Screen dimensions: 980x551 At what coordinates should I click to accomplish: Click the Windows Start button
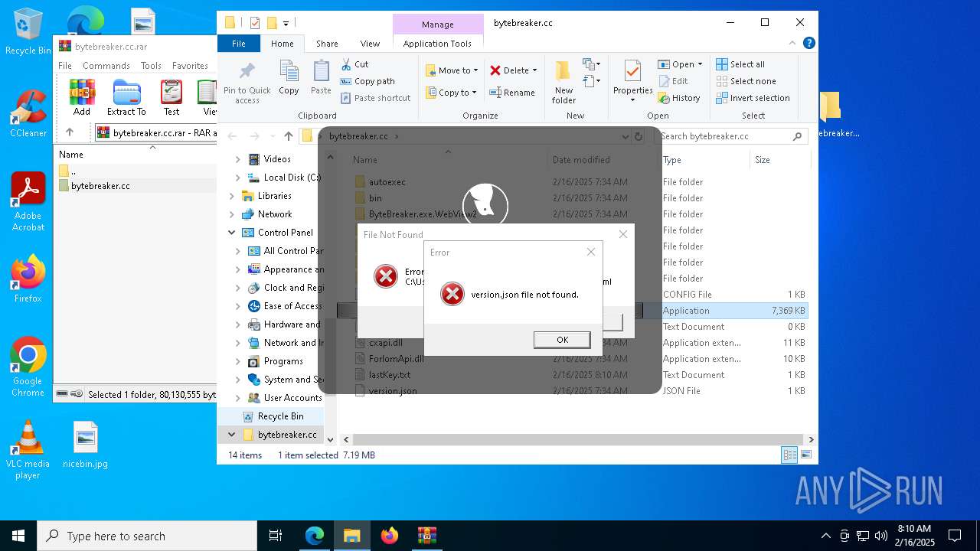click(18, 536)
